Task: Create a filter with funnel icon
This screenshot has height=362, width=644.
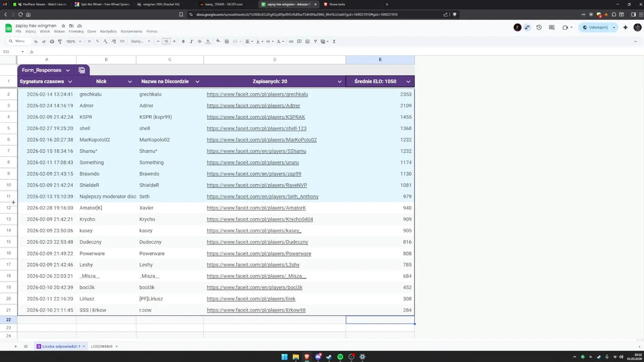Action: (x=315, y=41)
